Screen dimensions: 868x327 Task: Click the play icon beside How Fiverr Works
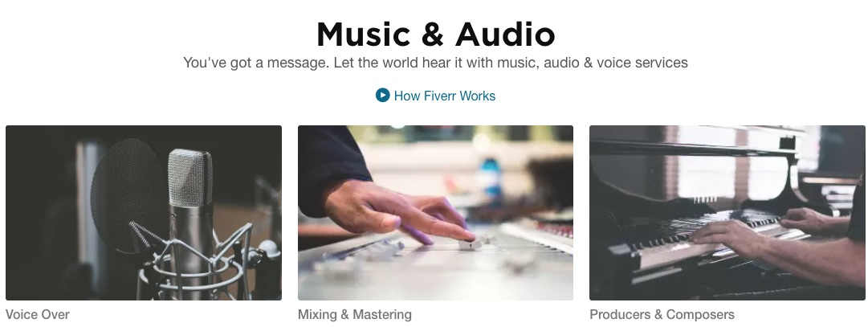(382, 96)
